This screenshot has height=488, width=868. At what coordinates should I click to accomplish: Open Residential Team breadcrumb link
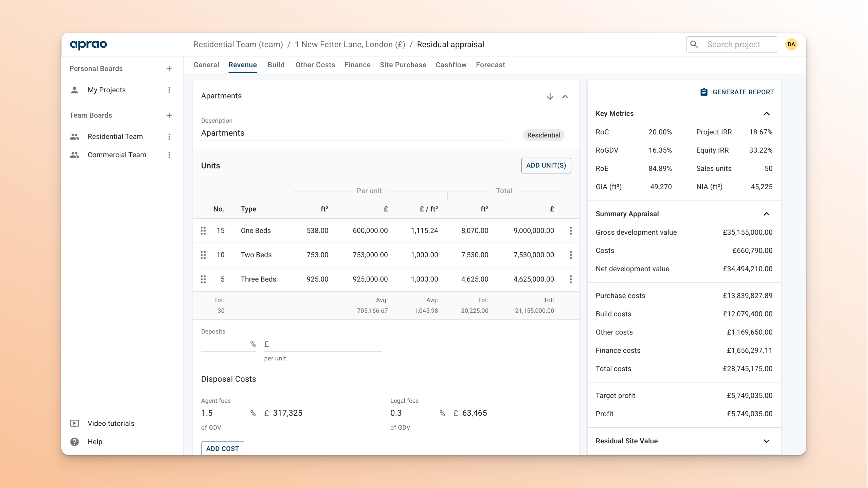[x=238, y=45]
